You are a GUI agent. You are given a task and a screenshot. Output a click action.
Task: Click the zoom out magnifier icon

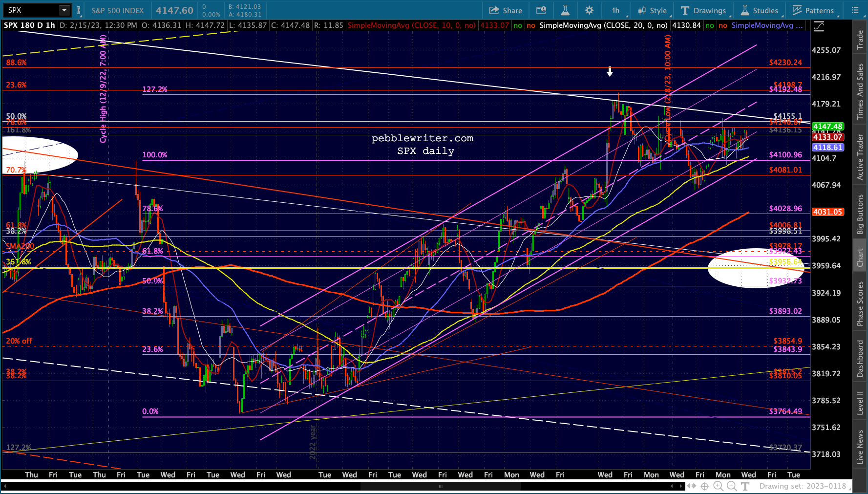(x=732, y=486)
